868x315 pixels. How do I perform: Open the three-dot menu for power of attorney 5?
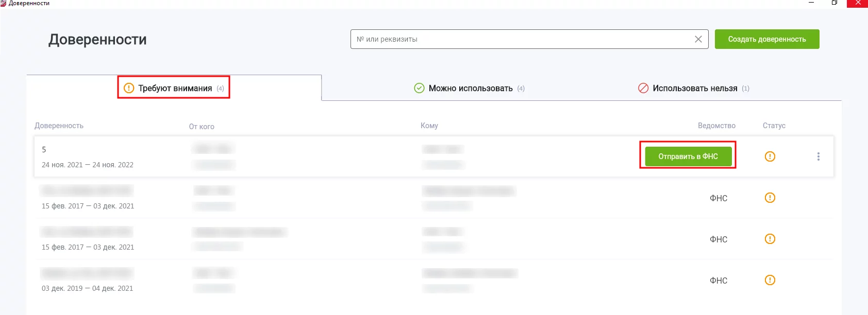(818, 156)
